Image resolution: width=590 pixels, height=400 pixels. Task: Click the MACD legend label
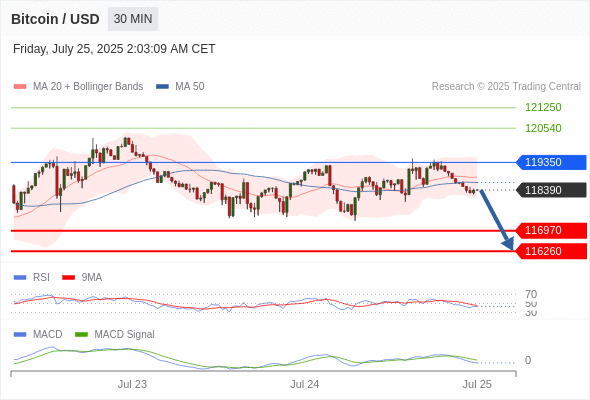(x=48, y=335)
